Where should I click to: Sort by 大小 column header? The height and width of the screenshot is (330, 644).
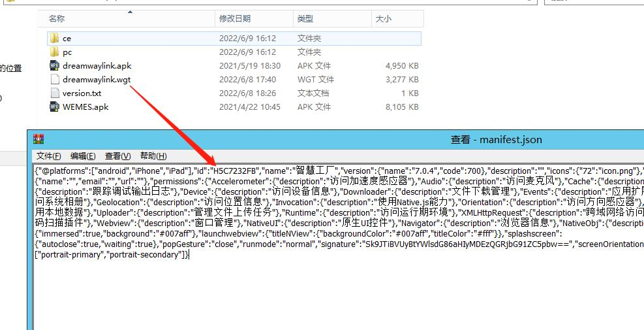[383, 19]
